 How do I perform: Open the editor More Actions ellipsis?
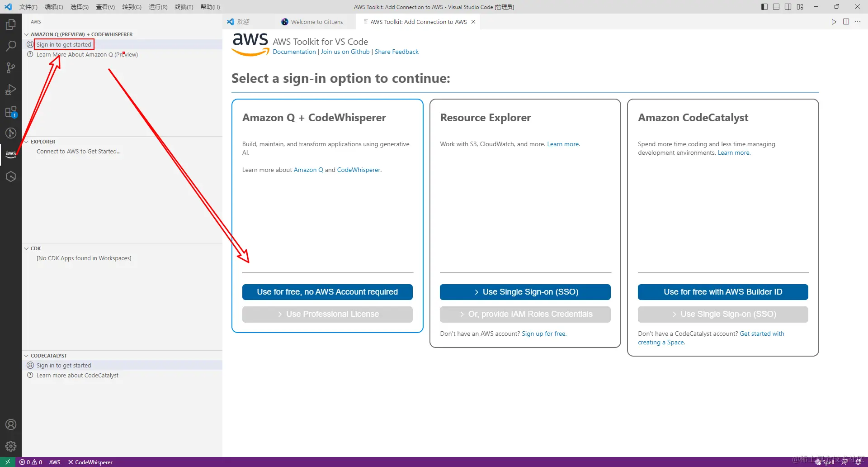point(858,22)
